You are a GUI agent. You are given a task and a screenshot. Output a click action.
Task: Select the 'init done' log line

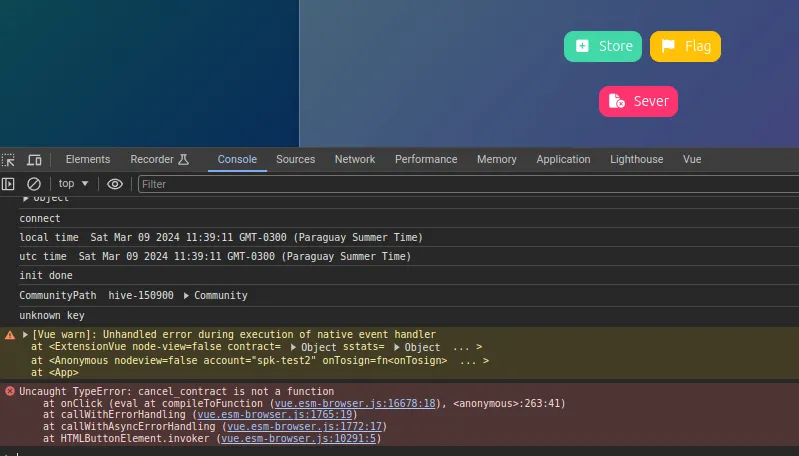pos(46,276)
